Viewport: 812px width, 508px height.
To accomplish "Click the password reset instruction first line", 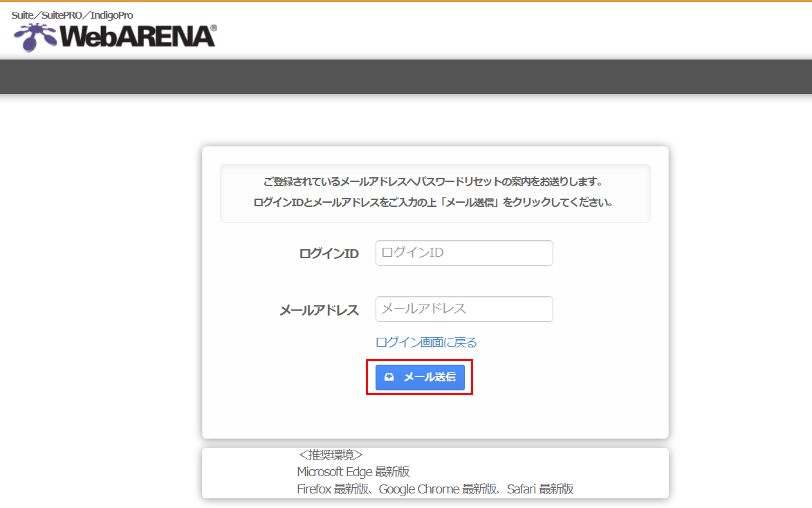I will [432, 182].
